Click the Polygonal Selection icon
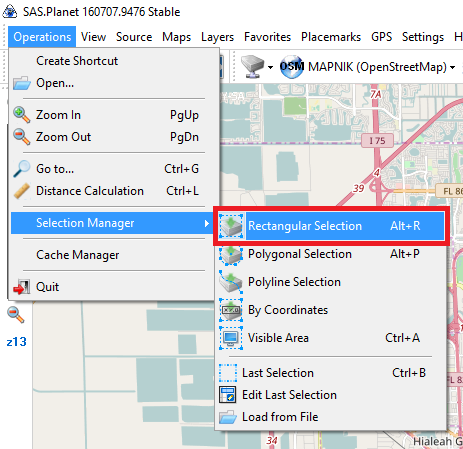The height and width of the screenshot is (449, 463). (x=231, y=255)
